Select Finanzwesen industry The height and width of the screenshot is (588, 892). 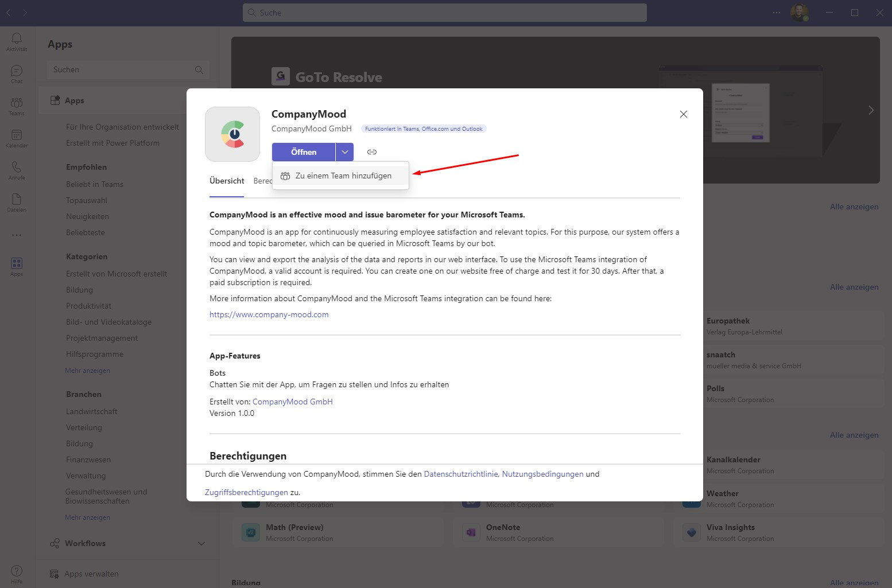[x=88, y=460]
